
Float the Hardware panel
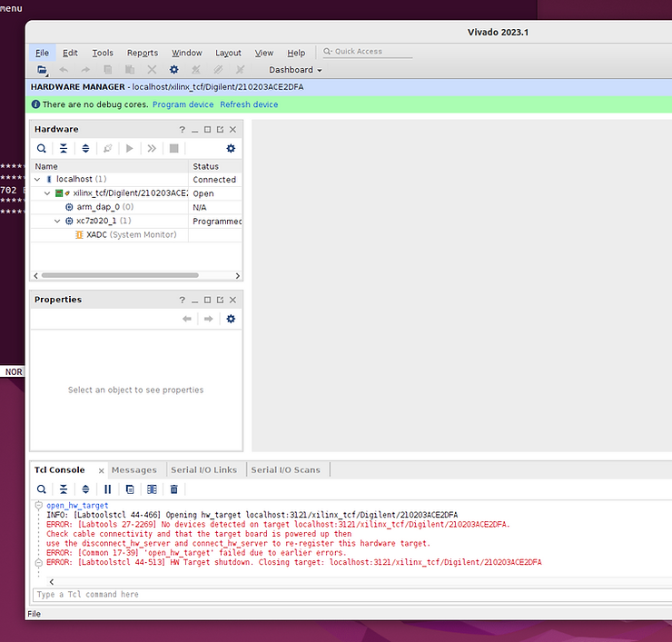[220, 130]
